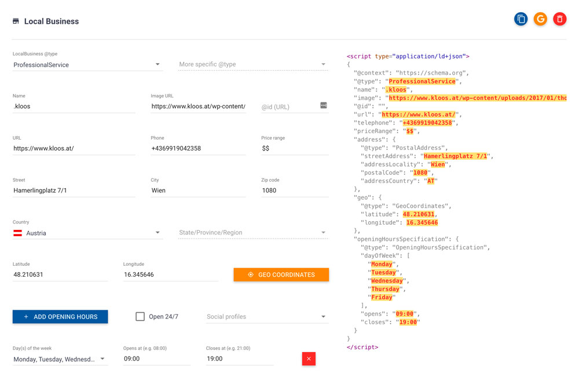
Task: Click the Price range field
Action: 295,148
